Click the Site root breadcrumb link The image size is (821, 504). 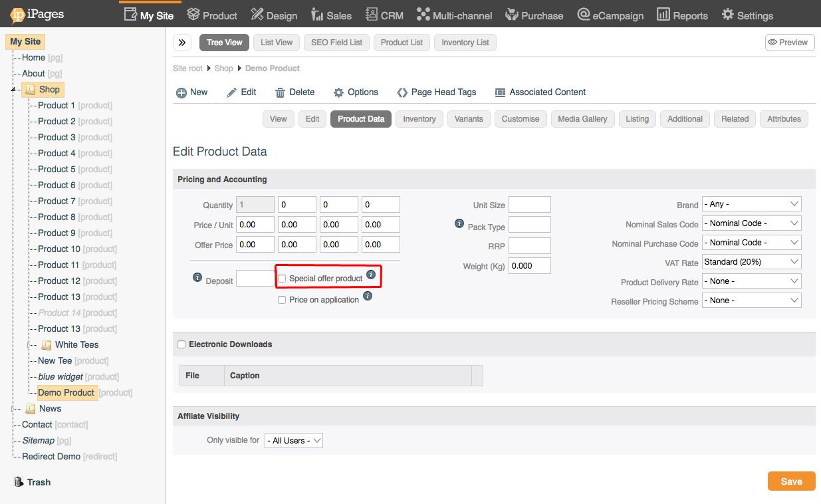[187, 68]
